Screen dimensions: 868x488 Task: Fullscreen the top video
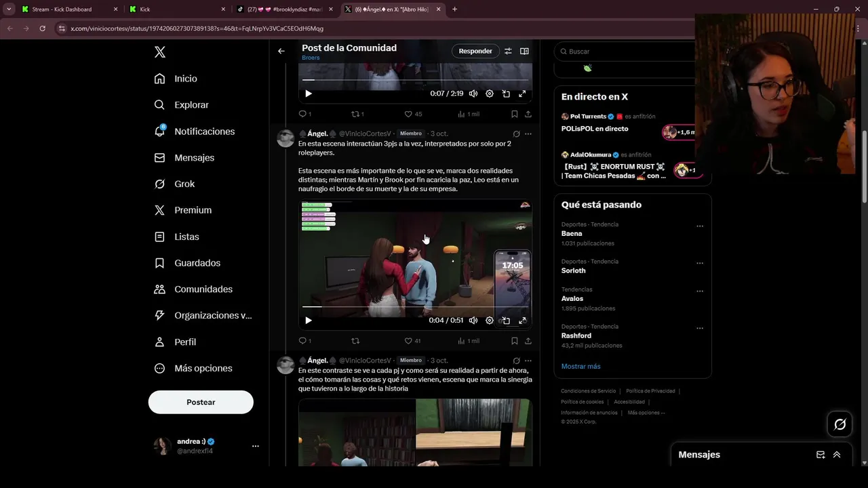522,94
